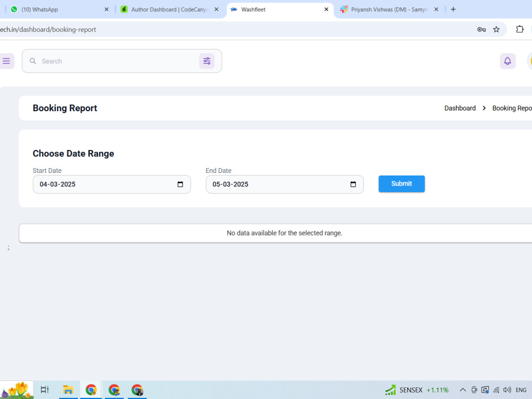Click the search filter sliders icon

click(x=206, y=61)
